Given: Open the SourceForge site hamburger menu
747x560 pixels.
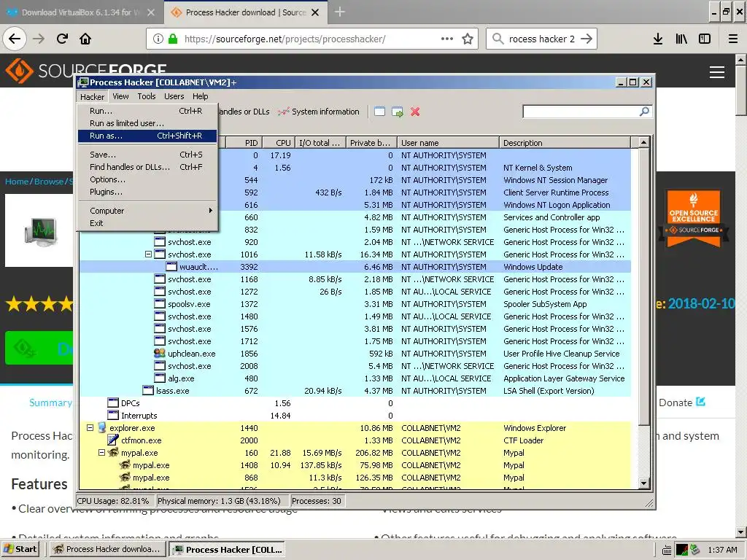Looking at the screenshot, I should [717, 72].
